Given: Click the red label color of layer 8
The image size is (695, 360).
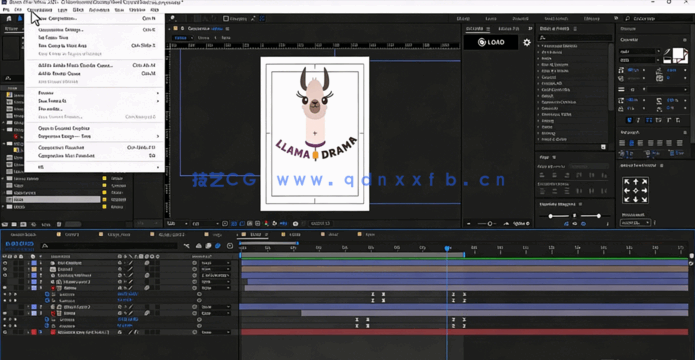Looking at the screenshot, I should point(34,332).
